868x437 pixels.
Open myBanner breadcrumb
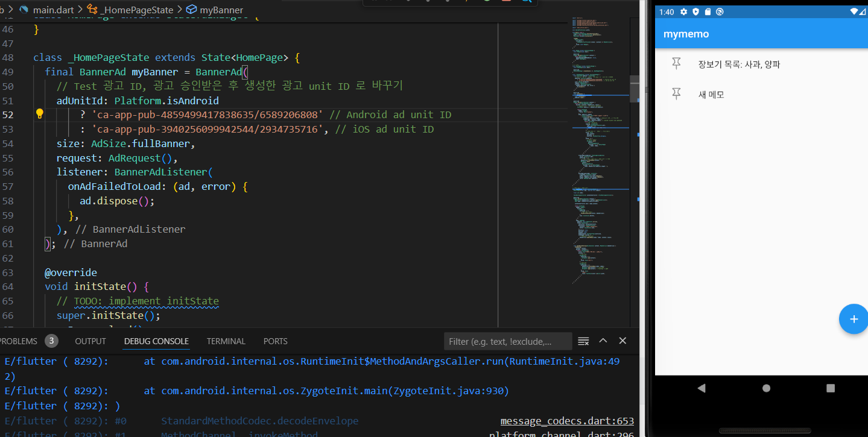tap(221, 10)
